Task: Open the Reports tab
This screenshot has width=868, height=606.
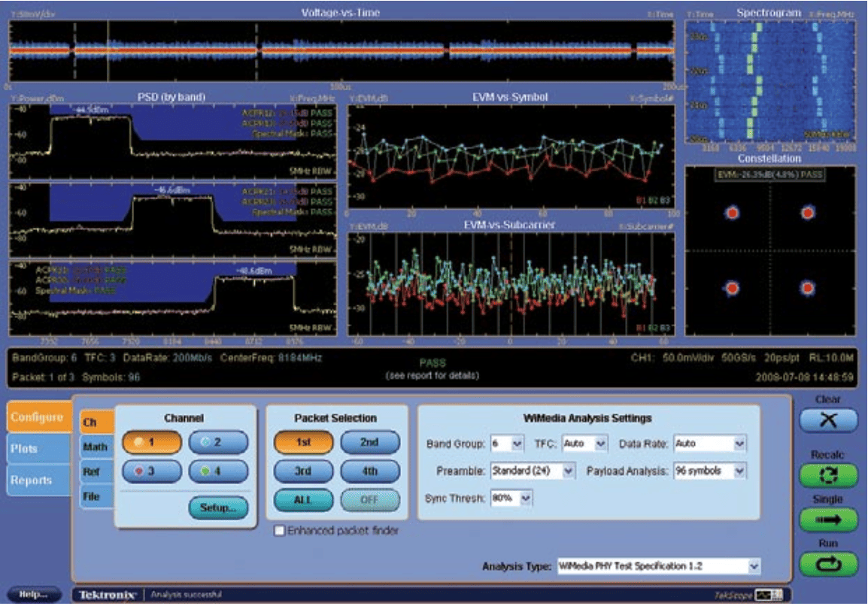Action: pyautogui.click(x=32, y=480)
